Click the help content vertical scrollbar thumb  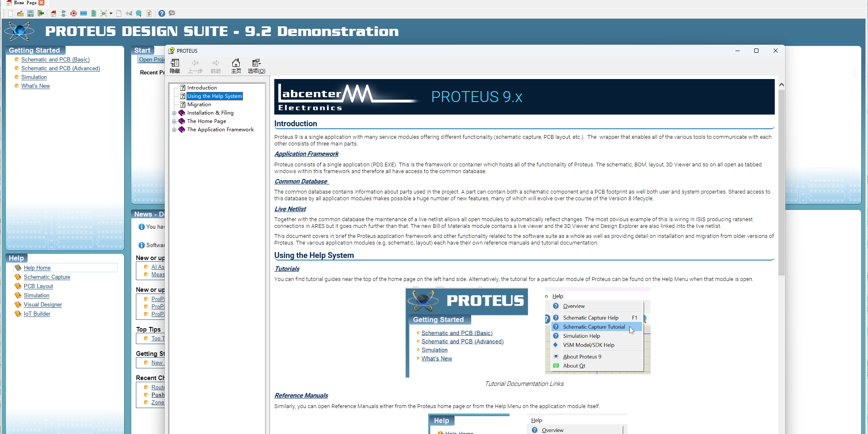pyautogui.click(x=781, y=182)
